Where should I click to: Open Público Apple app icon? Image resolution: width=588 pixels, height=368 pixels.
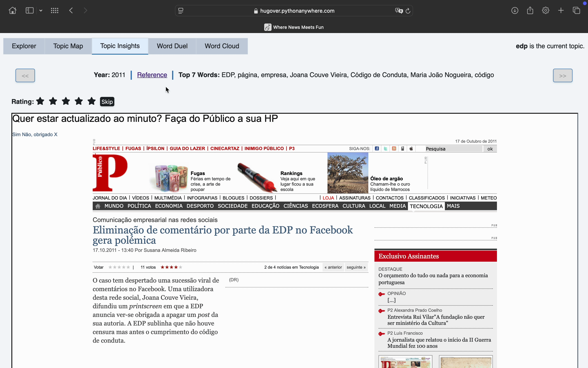point(411,148)
